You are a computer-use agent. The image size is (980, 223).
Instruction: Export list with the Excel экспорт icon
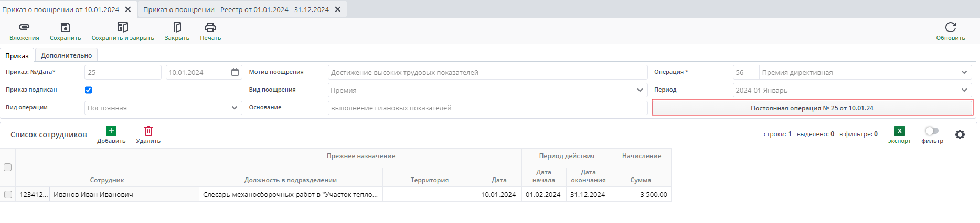899,131
